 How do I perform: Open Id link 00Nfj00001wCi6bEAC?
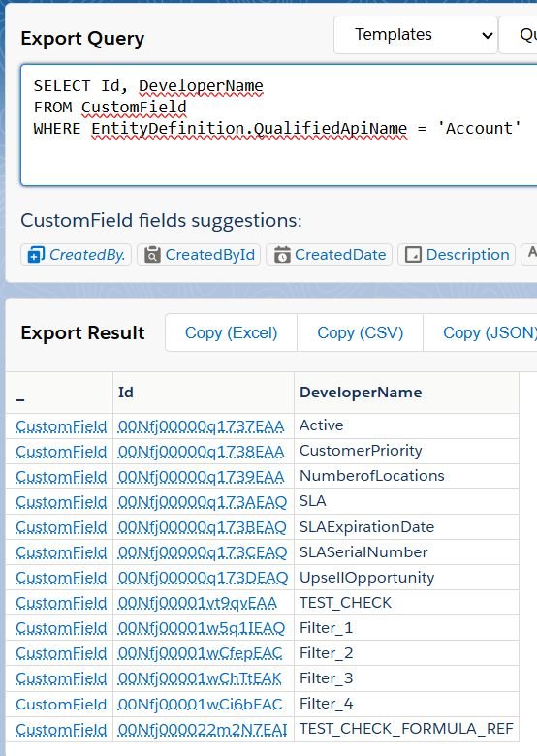[x=200, y=704]
